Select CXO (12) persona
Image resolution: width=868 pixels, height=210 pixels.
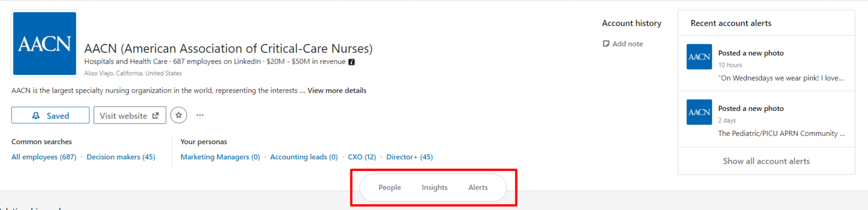361,157
